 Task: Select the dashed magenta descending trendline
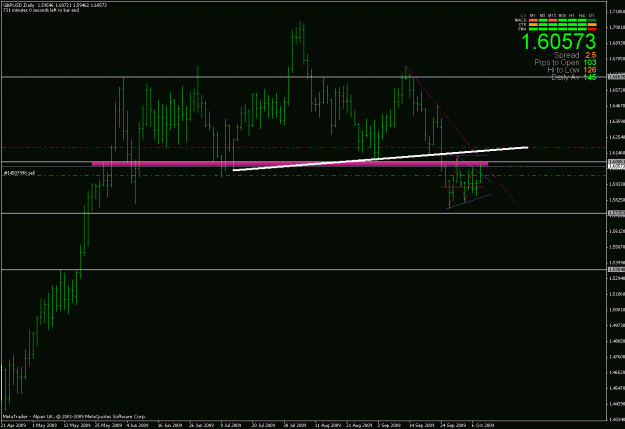point(462,137)
